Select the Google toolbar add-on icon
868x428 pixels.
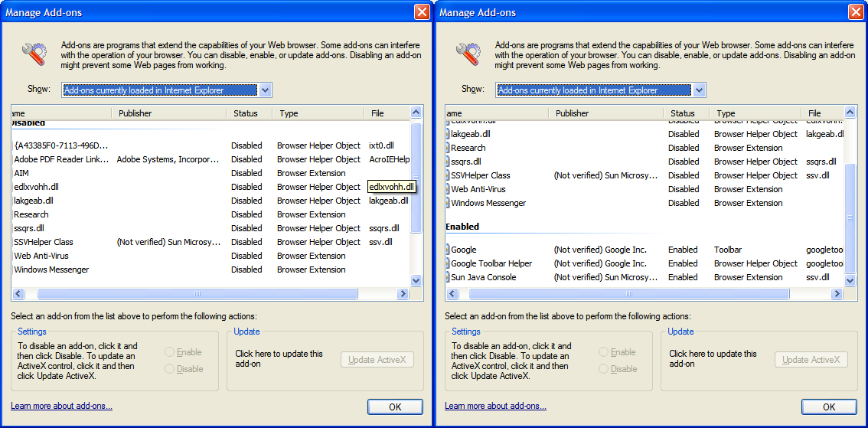(x=448, y=250)
